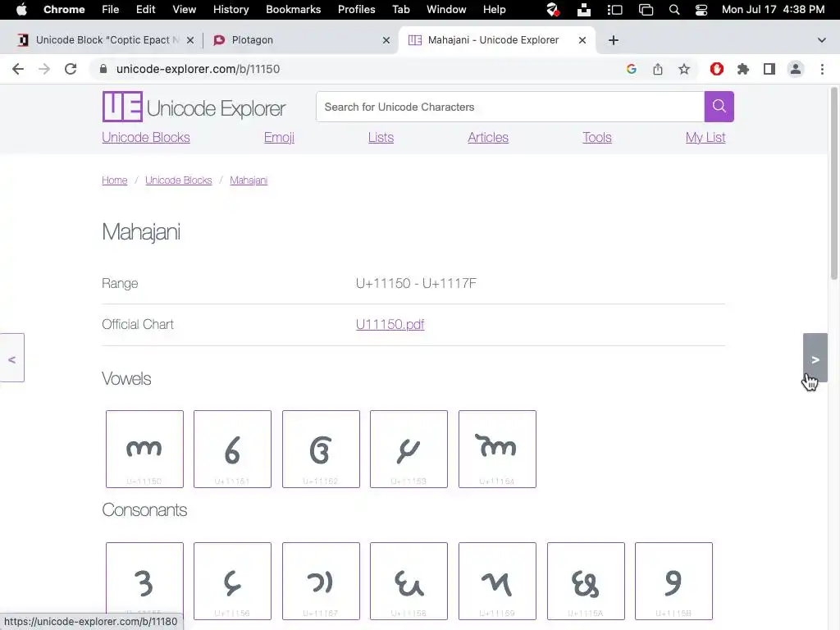Open vowel character U+11151
This screenshot has width=840, height=630.
click(x=232, y=449)
